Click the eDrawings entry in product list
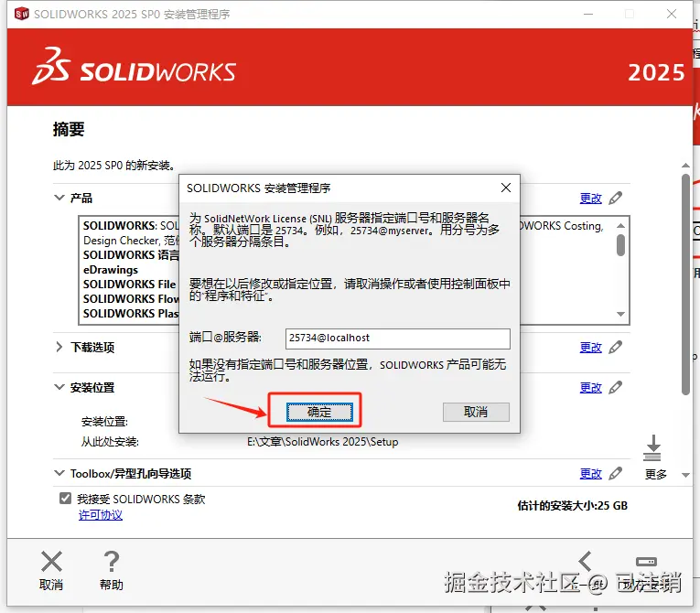Image resolution: width=700 pixels, height=613 pixels. click(111, 270)
